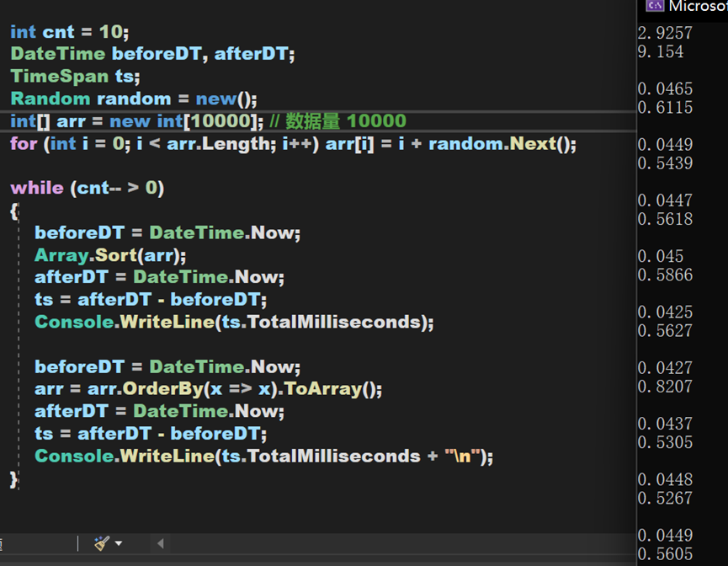This screenshot has height=566, width=728.
Task: Click the 'Array.Sort(arr);' statement
Action: click(110, 255)
